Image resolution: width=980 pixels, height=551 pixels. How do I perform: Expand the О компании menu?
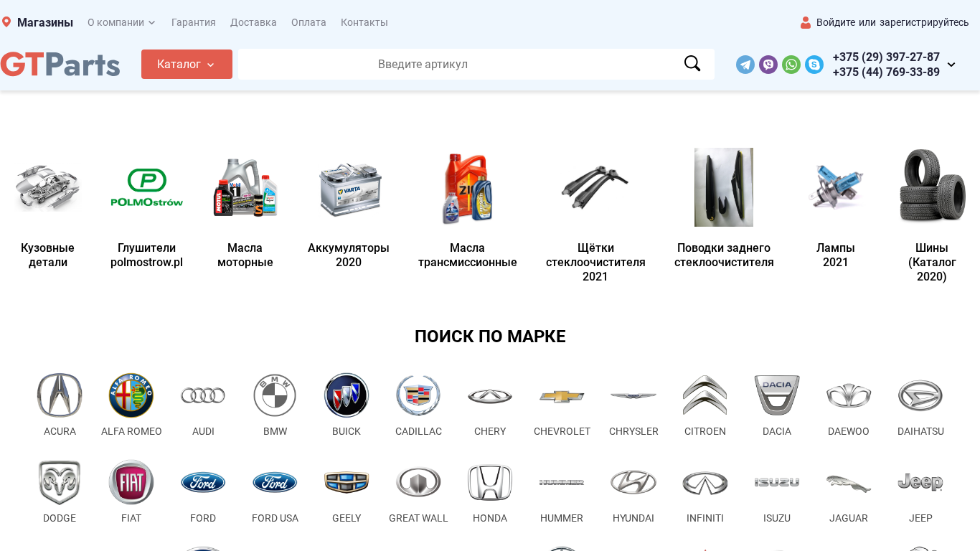121,22
